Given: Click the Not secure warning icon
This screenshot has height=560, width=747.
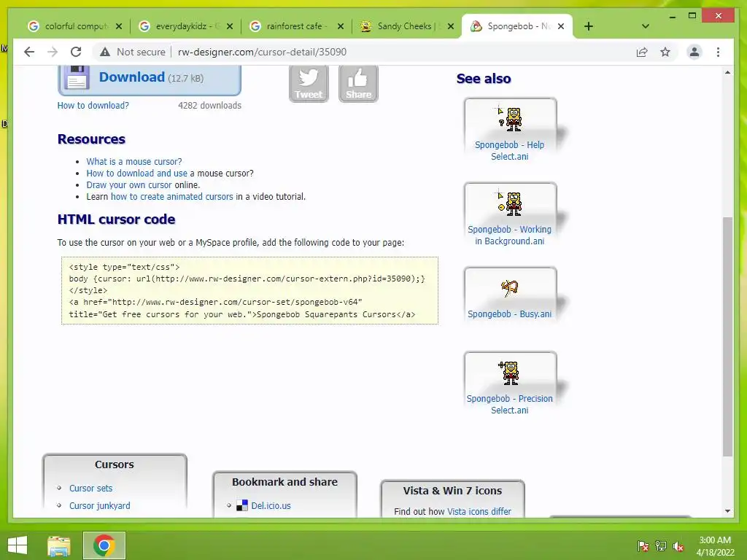Looking at the screenshot, I should pyautogui.click(x=105, y=52).
